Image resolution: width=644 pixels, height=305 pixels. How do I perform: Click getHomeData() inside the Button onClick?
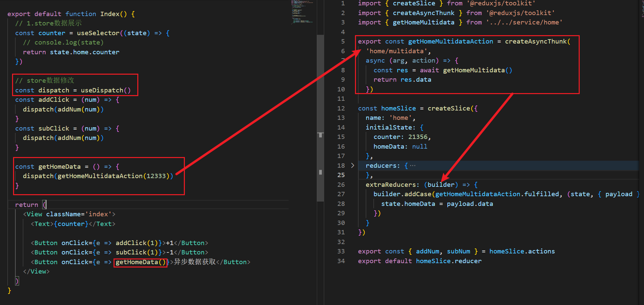141,262
